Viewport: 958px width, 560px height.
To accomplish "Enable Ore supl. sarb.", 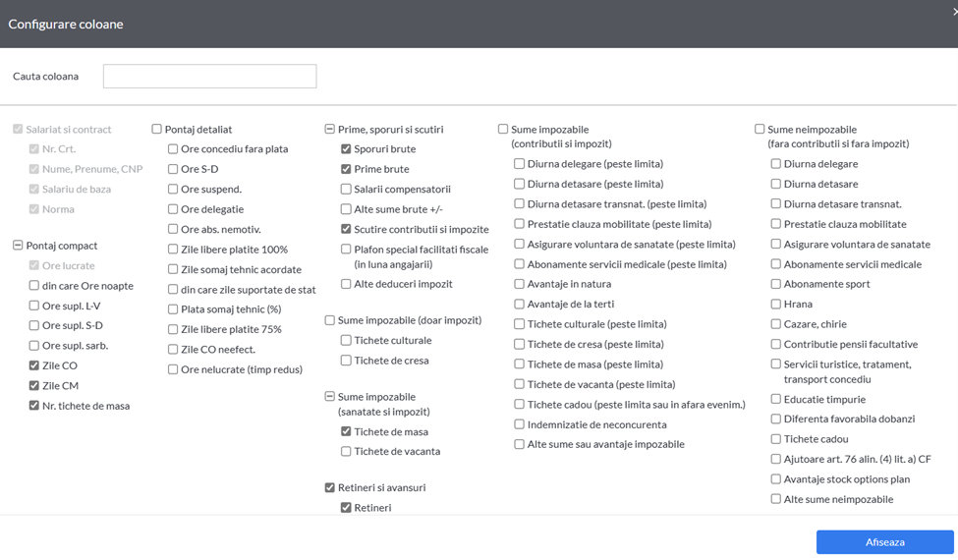I will click(x=34, y=346).
